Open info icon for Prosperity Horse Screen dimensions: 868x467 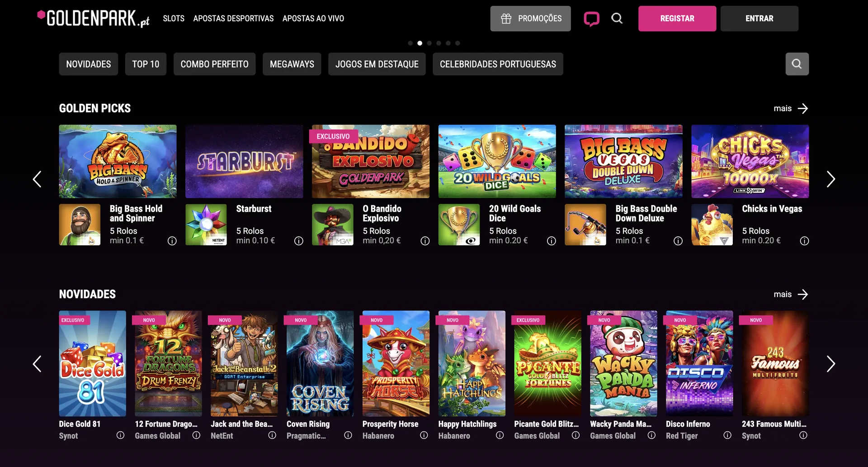424,435
